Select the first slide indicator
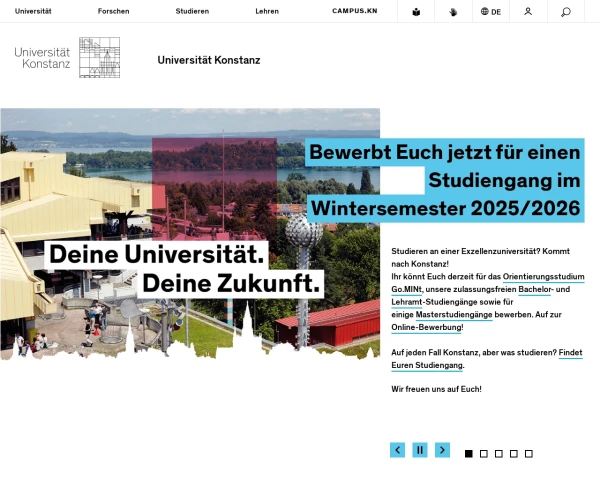600x480 pixels. (x=469, y=453)
